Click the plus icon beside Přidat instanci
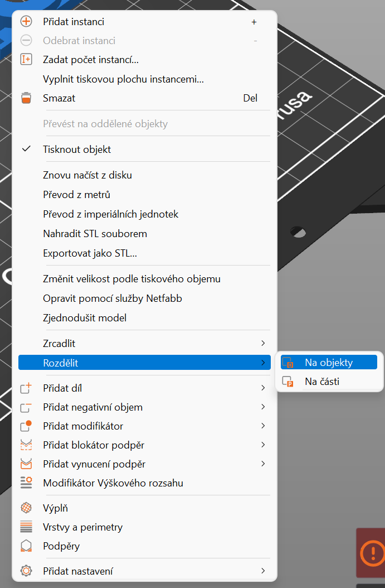Screen dimensions: 385x588 coord(26,22)
